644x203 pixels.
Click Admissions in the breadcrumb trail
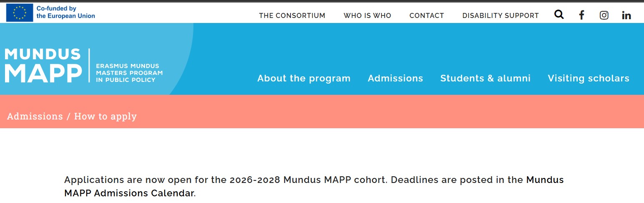point(35,116)
